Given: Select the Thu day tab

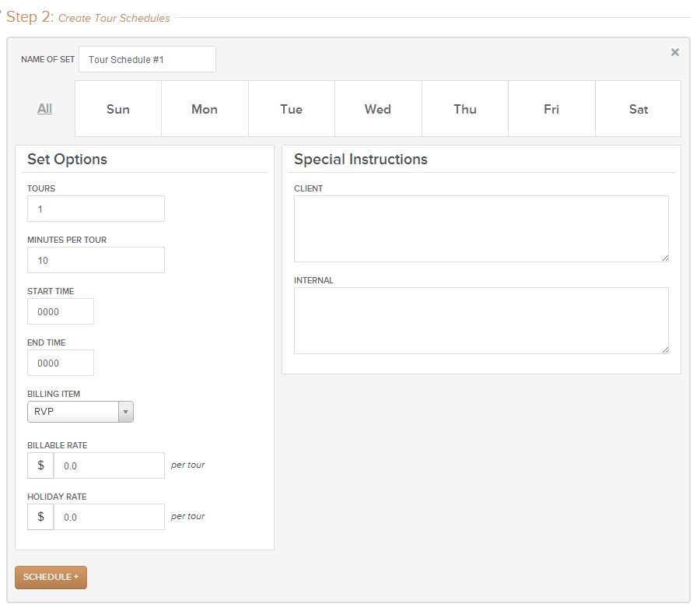Looking at the screenshot, I should coord(465,109).
